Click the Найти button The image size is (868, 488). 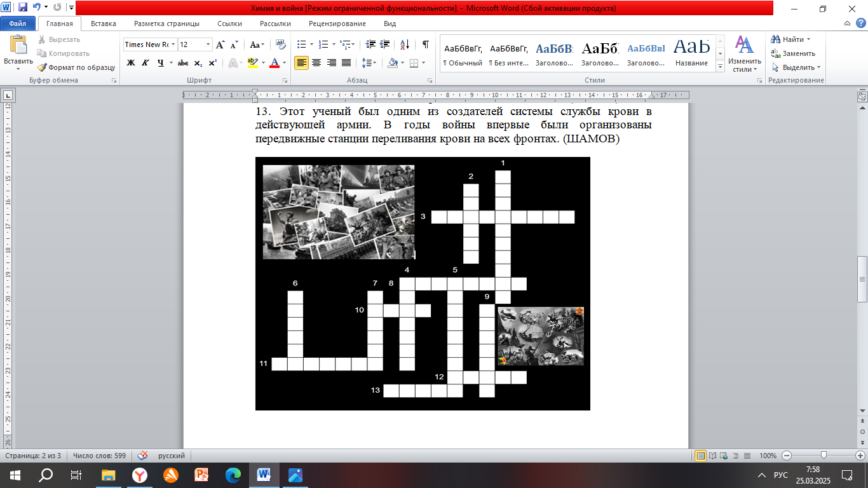click(x=788, y=39)
